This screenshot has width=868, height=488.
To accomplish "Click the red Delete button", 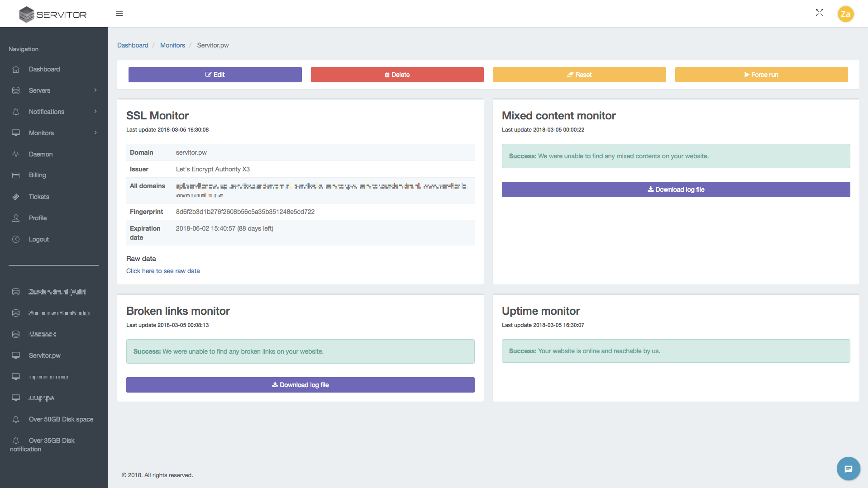I will tap(397, 75).
